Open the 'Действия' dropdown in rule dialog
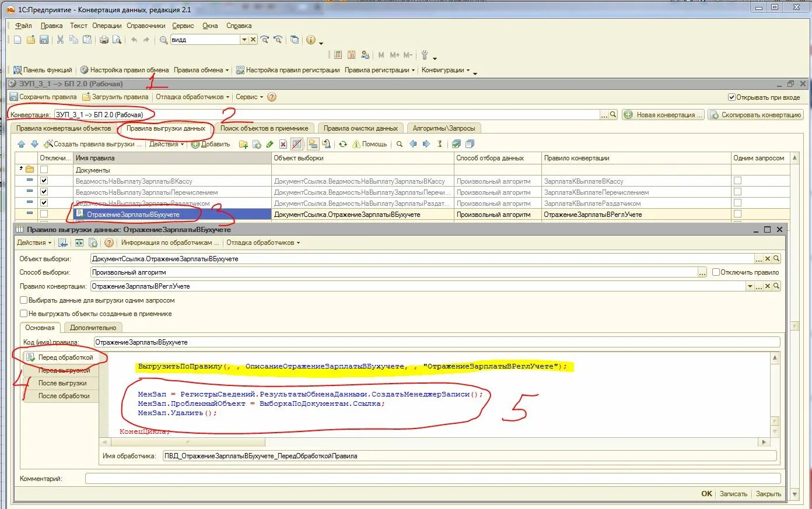 (x=34, y=243)
